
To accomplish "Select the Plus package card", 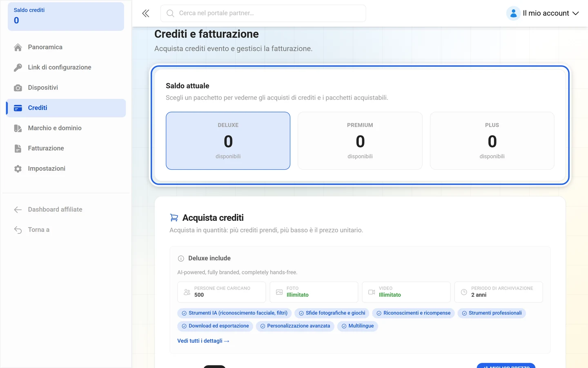I will point(492,141).
